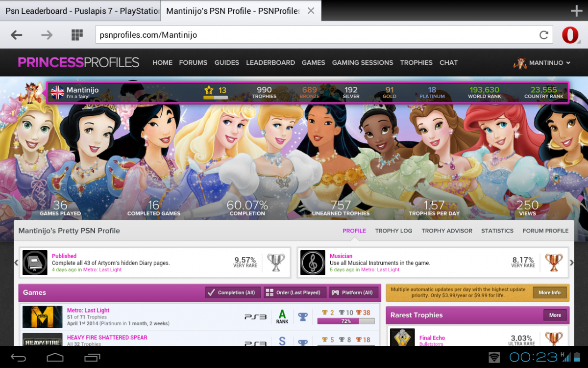The image size is (588, 368).
Task: Open FORUMS in the site navigation
Action: (193, 63)
